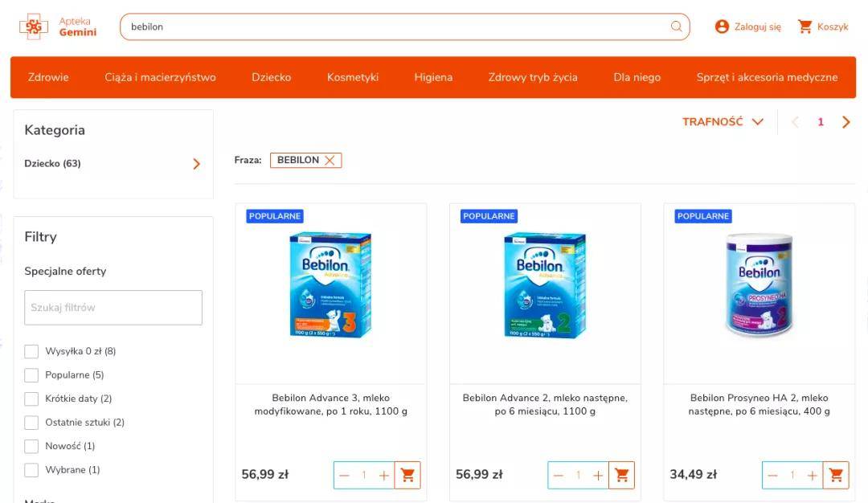Viewport: 868px width, 503px height.
Task: Focus the Szukaj filtrów input field
Action: click(x=113, y=308)
